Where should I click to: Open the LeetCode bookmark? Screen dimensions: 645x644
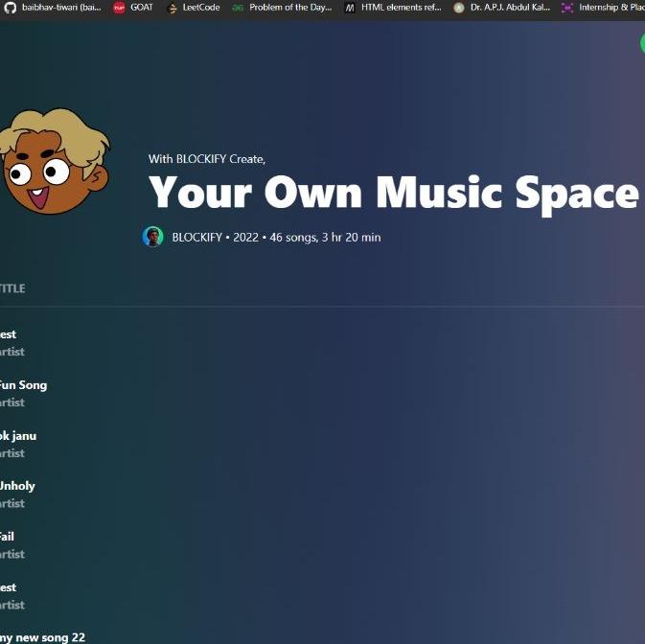pos(194,7)
